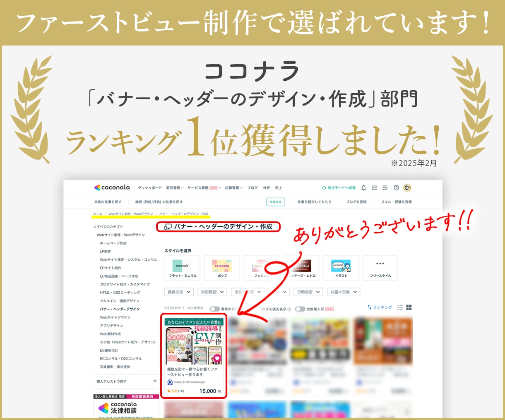The image size is (505, 420).
Task: Select ECサイト制作 in sidebar
Action: pyautogui.click(x=111, y=268)
